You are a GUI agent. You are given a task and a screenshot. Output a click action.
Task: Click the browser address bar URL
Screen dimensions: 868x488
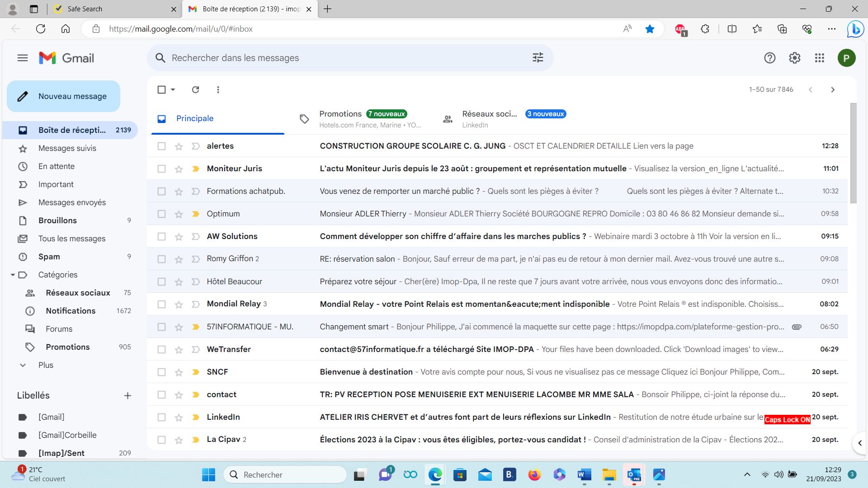[x=181, y=29]
